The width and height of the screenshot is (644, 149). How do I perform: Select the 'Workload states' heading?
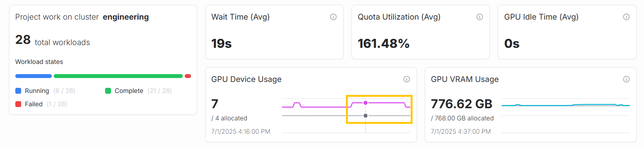39,62
